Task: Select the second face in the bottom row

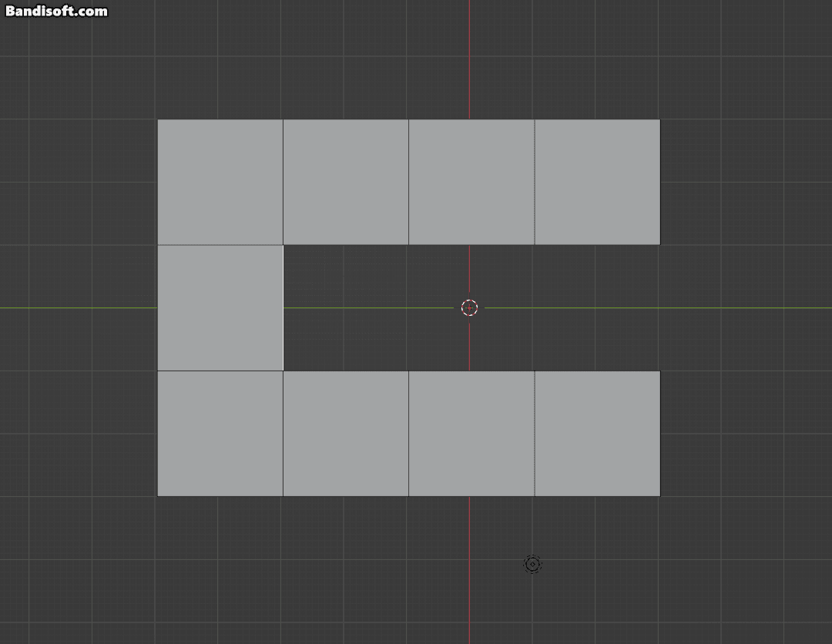Action: pyautogui.click(x=346, y=434)
